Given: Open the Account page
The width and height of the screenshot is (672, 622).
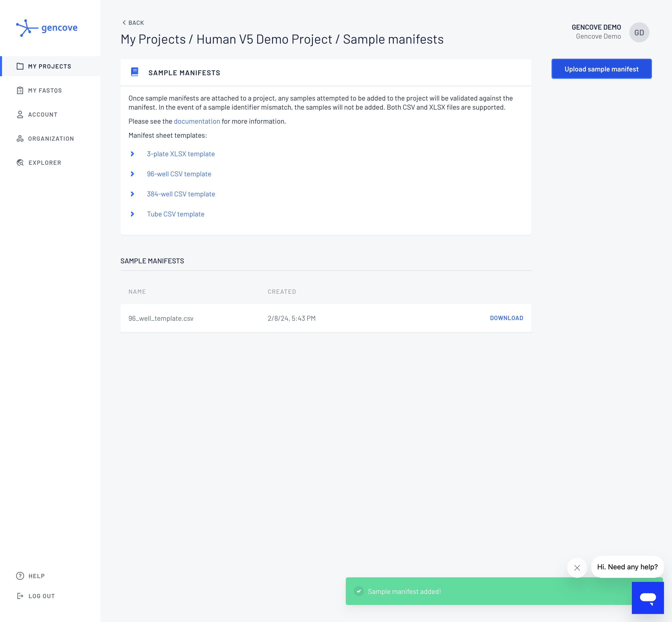Looking at the screenshot, I should coord(43,114).
